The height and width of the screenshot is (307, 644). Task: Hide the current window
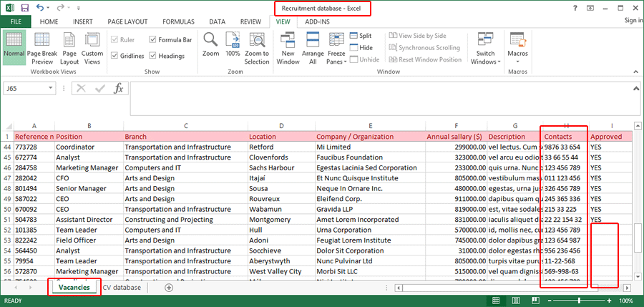pos(361,48)
